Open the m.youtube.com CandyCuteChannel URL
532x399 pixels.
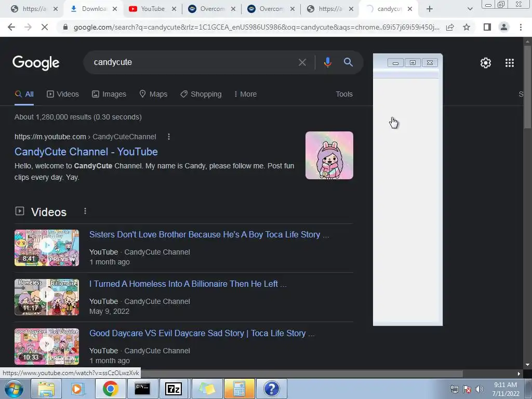point(85,137)
